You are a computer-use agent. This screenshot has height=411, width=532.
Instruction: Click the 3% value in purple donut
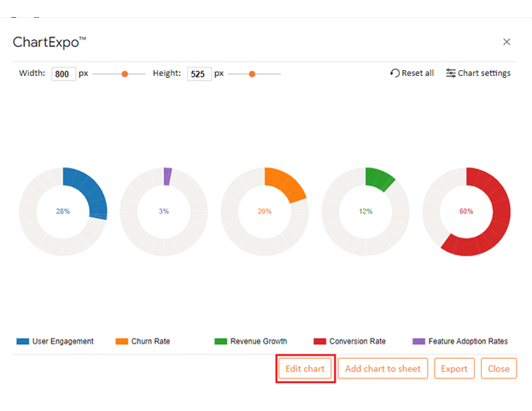point(164,211)
